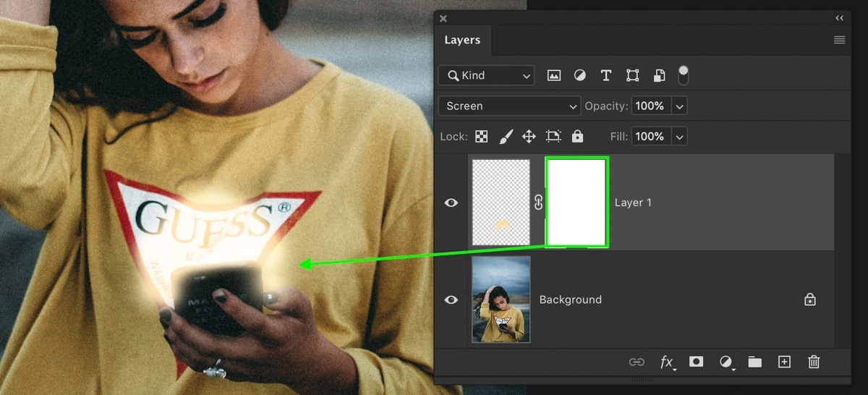The height and width of the screenshot is (395, 868).
Task: Create new fill or adjustment layer
Action: click(726, 362)
